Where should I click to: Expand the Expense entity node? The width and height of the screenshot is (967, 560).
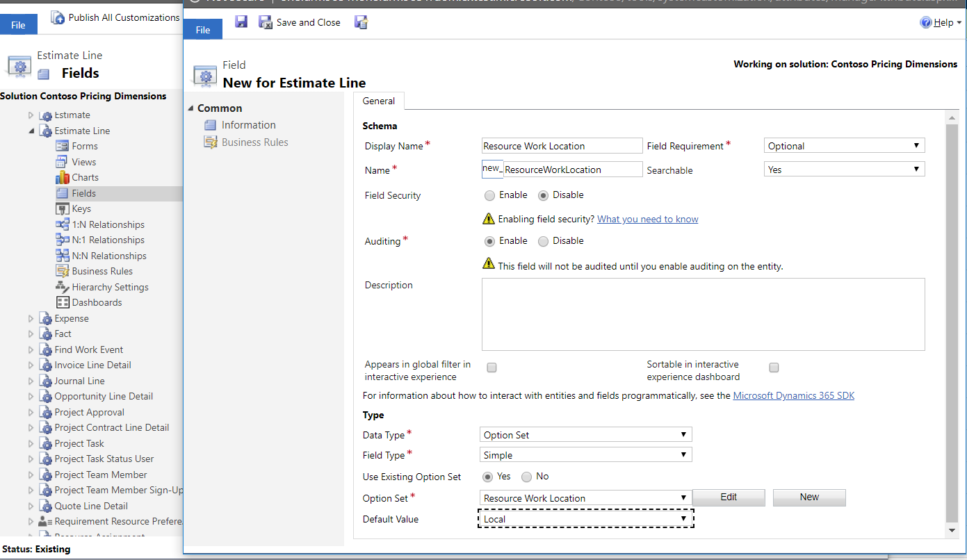(x=31, y=318)
